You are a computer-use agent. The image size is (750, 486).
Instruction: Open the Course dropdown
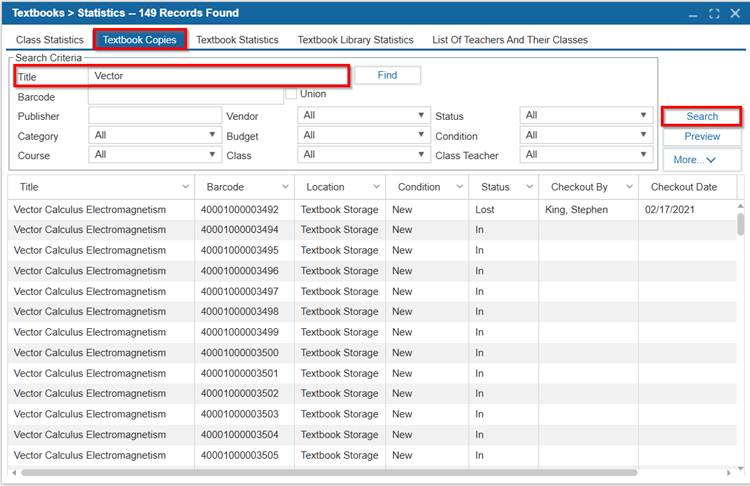tap(155, 155)
